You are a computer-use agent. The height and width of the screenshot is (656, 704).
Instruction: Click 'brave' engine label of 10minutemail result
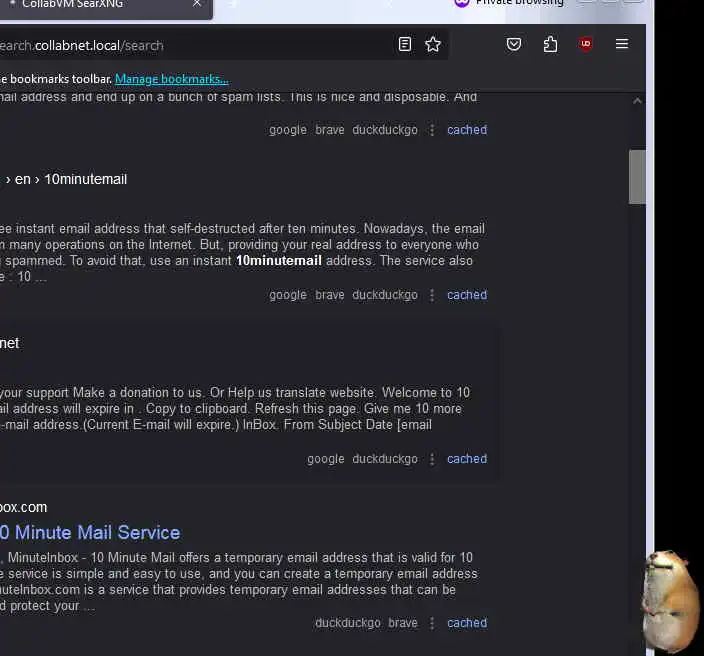(330, 295)
